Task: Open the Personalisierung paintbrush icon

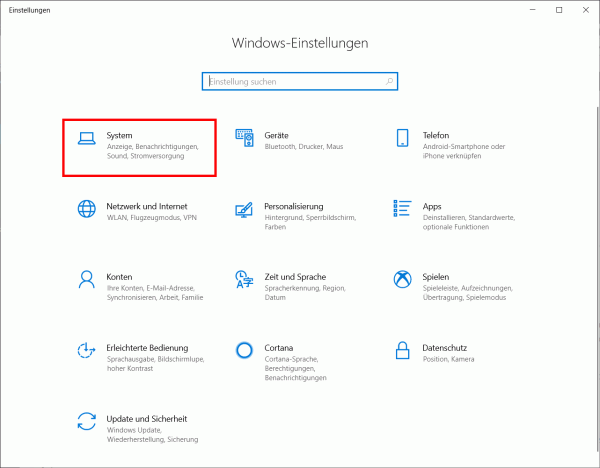Action: pyautogui.click(x=244, y=210)
